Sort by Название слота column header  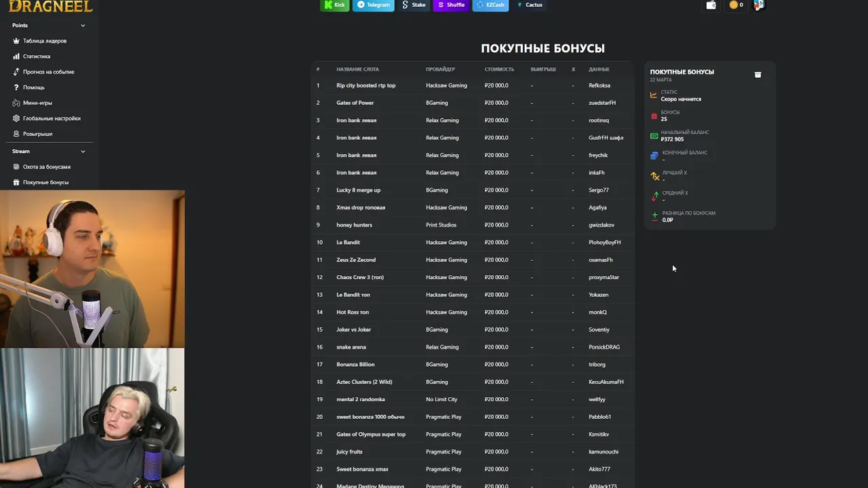click(357, 69)
